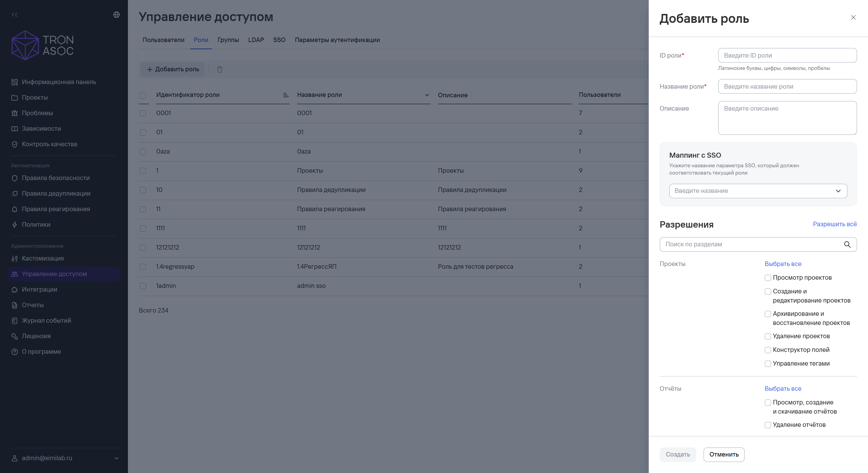This screenshot has height=473, width=868.
Task: Switch to the Роли tab
Action: pyautogui.click(x=201, y=40)
